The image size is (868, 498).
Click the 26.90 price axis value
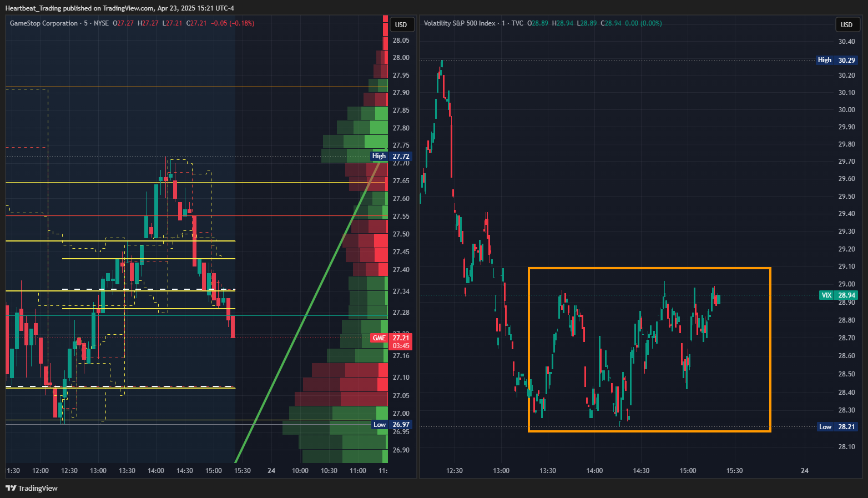[x=401, y=450]
